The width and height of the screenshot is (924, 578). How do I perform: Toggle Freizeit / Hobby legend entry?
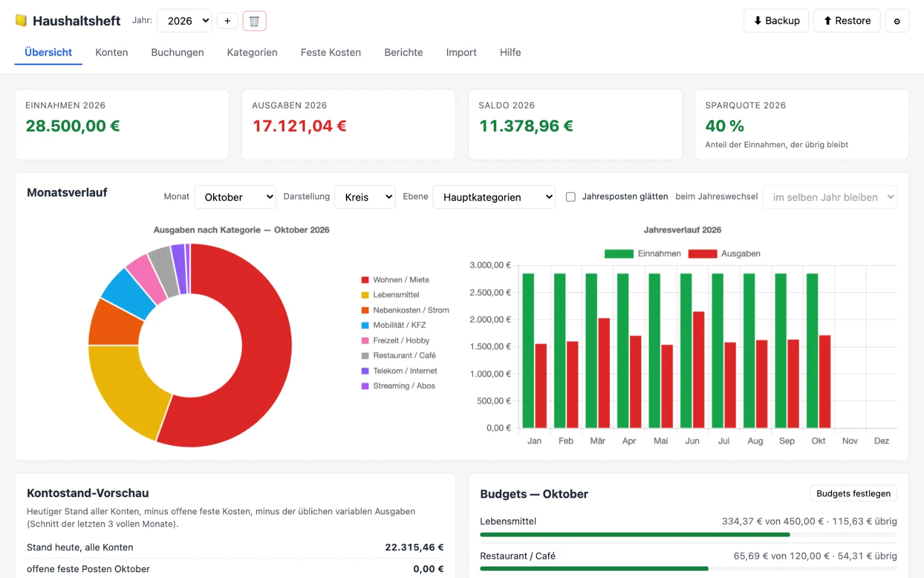[395, 340]
